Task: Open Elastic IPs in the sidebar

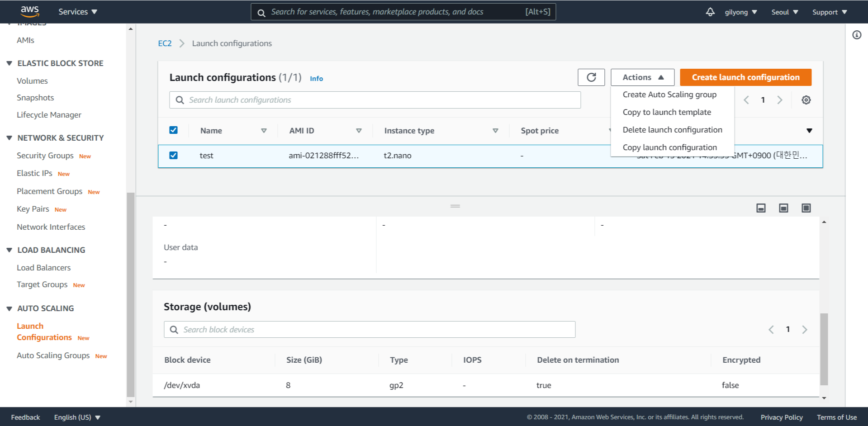Action: coord(34,173)
